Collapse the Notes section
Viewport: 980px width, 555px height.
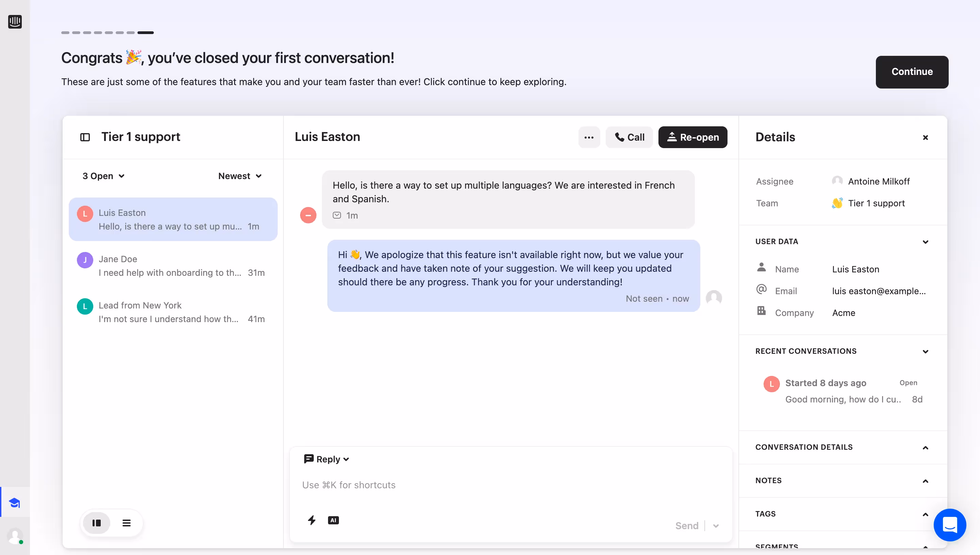click(925, 481)
